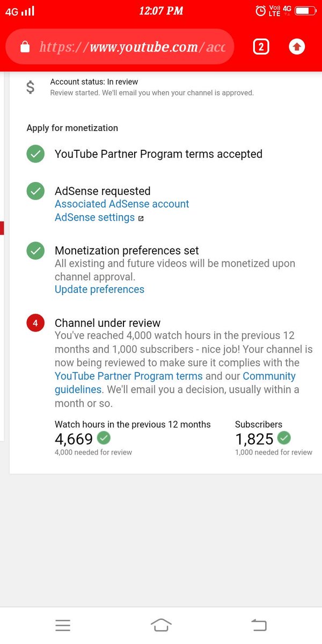Tap 'YouTube Partner Program terms accepted' step
The height and width of the screenshot is (644, 322).
[158, 154]
